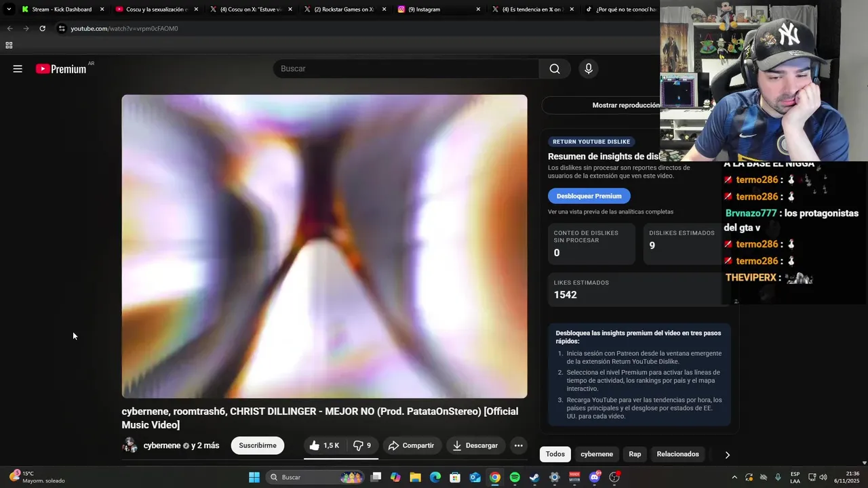This screenshot has height=488, width=868.
Task: Open the Chrome tab search dropdown
Action: pos(9,9)
